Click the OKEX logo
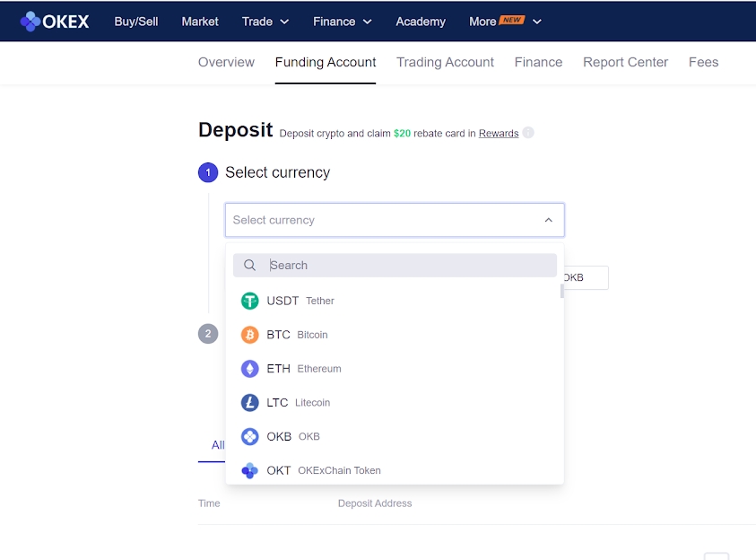Image resolution: width=756 pixels, height=560 pixels. tap(54, 22)
